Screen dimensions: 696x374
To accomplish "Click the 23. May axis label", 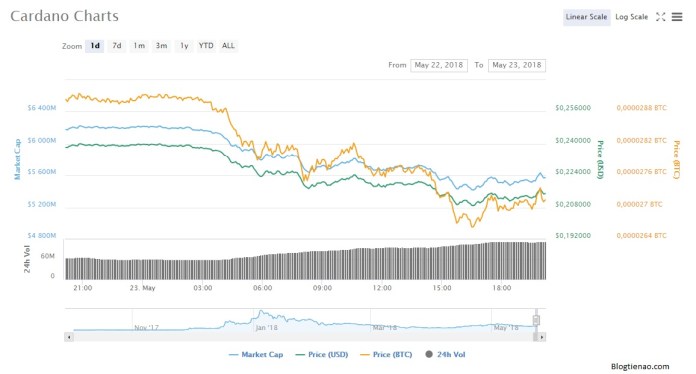I will 142,288.
